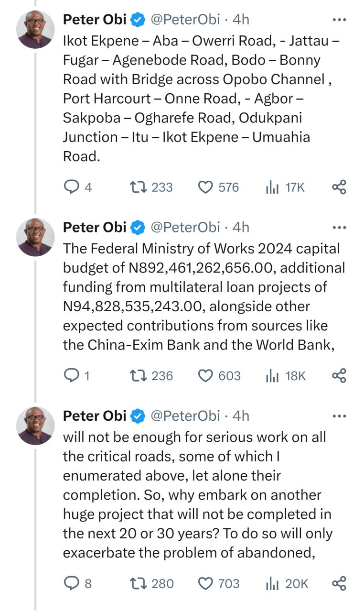The image size is (364, 612).
Task: Open the more options menu on the budget tweet
Action: pos(339,227)
